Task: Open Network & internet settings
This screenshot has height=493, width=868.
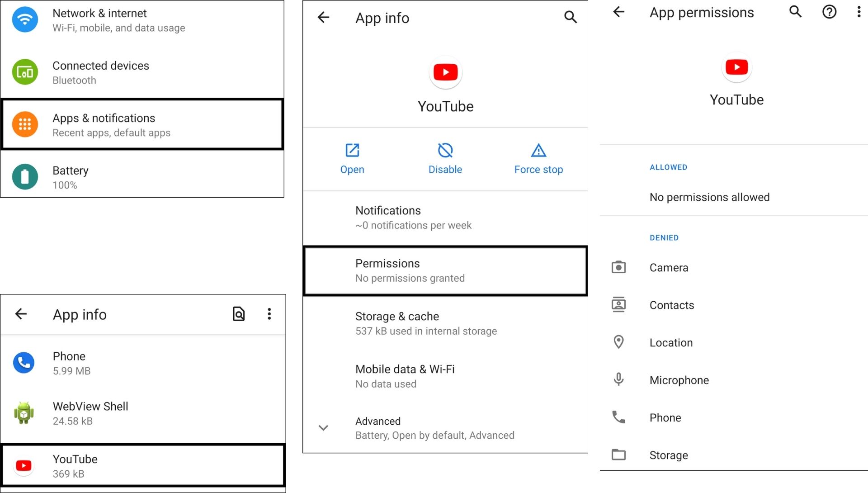Action: [x=142, y=20]
